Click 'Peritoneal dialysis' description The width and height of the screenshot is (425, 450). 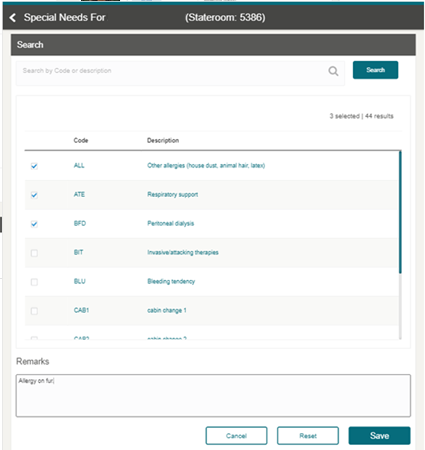tap(171, 223)
